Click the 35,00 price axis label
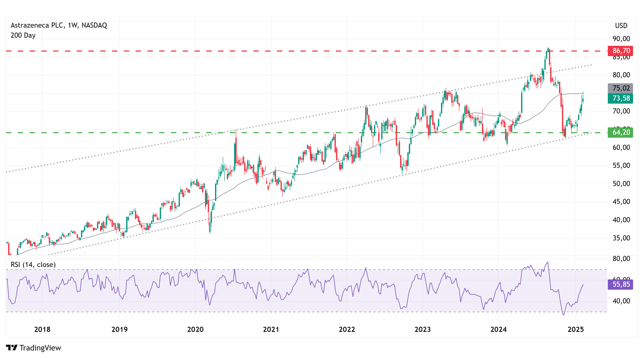Image resolution: width=644 pixels, height=358 pixels. pyautogui.click(x=621, y=238)
